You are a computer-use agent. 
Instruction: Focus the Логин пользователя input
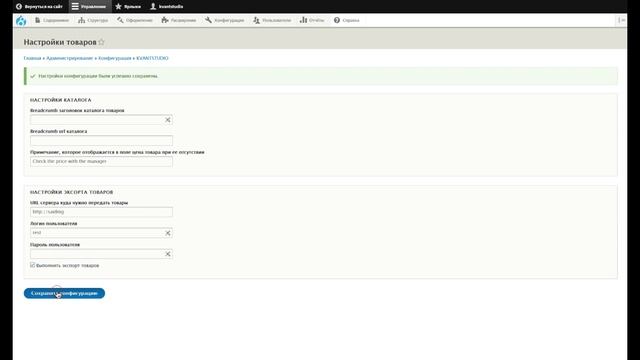click(x=101, y=233)
